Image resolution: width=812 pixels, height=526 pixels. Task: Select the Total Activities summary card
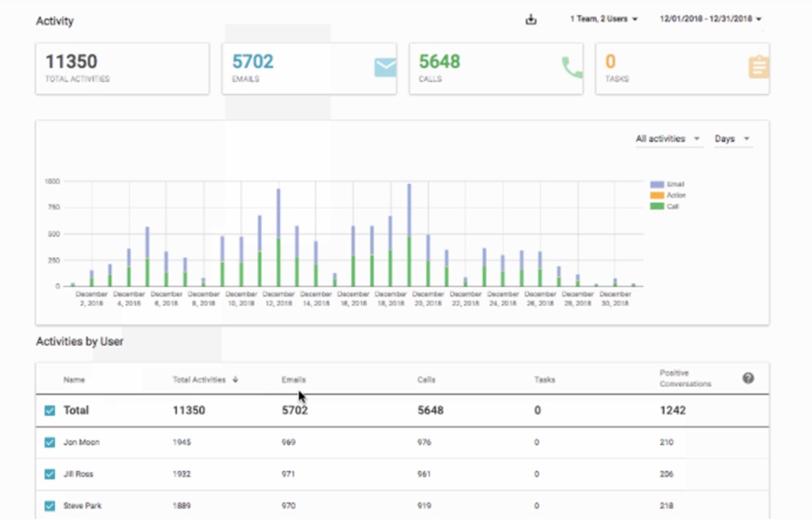point(122,68)
